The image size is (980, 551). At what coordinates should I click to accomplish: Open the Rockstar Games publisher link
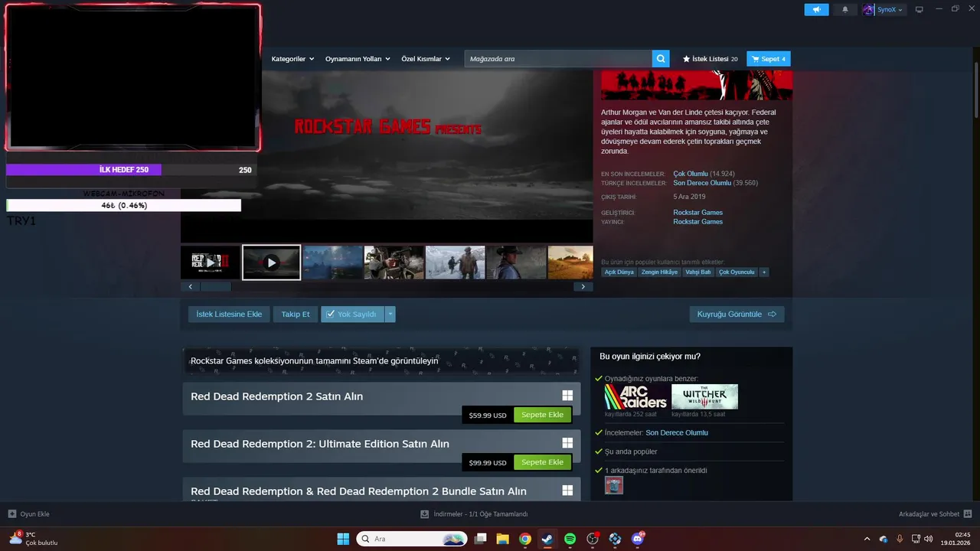pyautogui.click(x=697, y=222)
